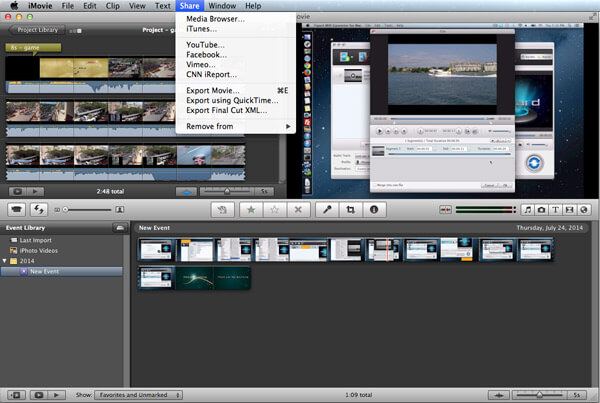Choose Export Movie menu entry
The width and height of the screenshot is (600, 403).
[x=235, y=91]
